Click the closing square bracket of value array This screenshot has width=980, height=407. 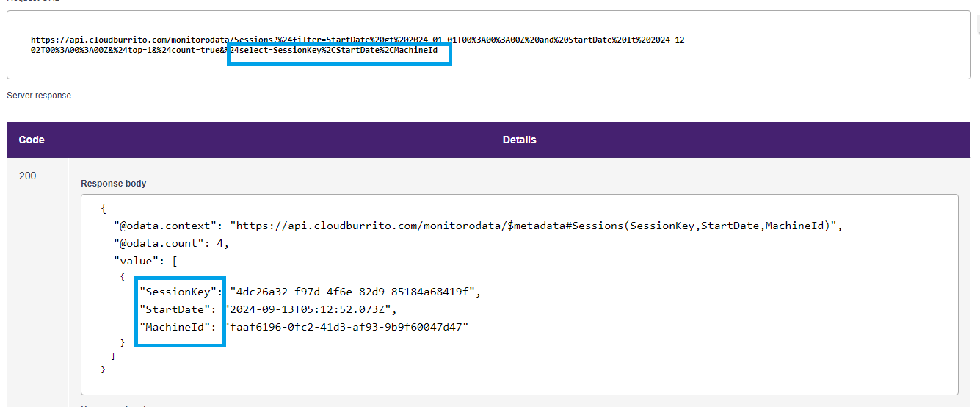[x=112, y=356]
